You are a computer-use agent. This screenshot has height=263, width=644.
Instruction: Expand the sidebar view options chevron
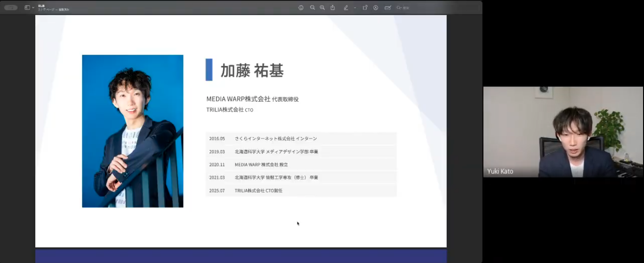pos(33,8)
